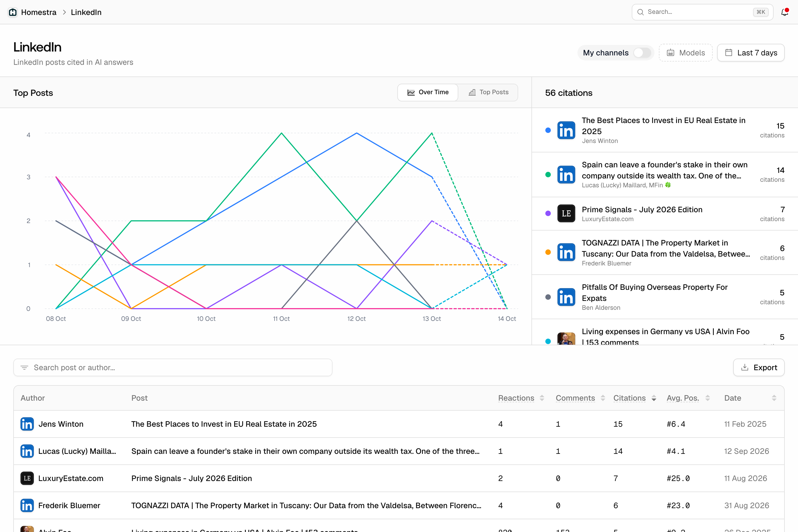Open 'Prime Signals - July 2026 Edition' citation

(x=642, y=210)
